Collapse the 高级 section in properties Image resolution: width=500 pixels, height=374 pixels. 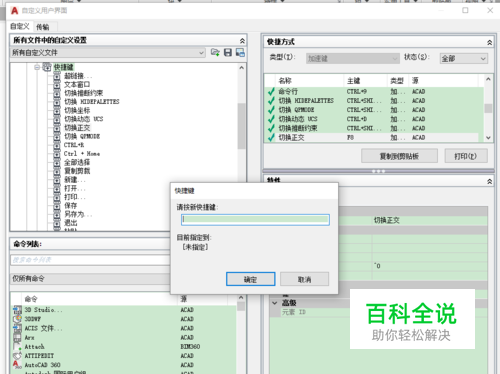[x=275, y=303]
